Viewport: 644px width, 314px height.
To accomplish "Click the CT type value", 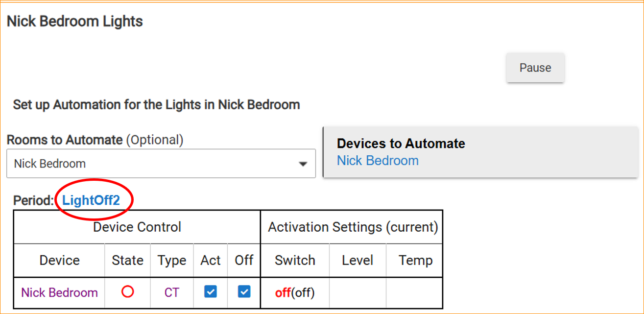I will [x=171, y=292].
